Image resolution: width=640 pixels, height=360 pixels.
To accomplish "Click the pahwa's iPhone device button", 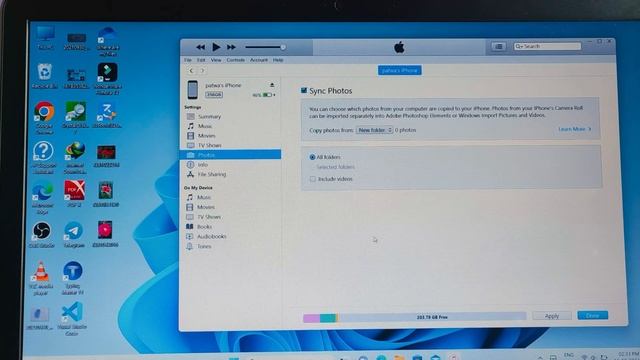I will click(x=400, y=70).
